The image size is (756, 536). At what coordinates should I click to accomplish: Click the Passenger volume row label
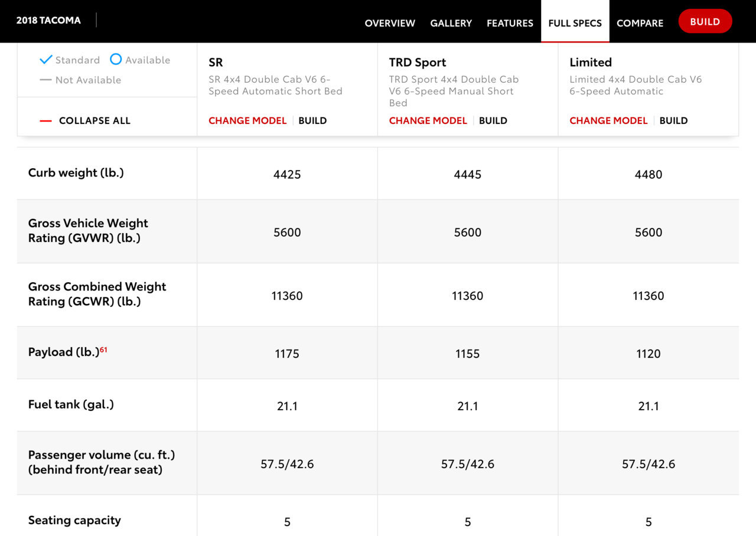102,463
